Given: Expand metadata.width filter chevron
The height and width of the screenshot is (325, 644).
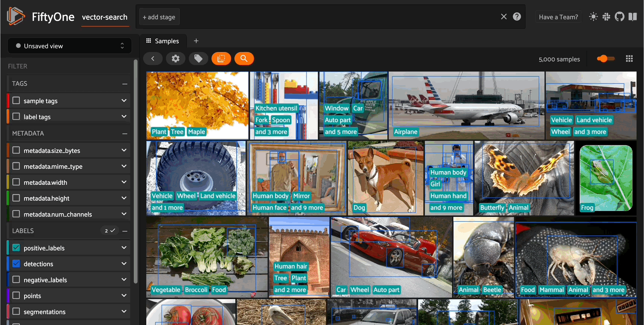Looking at the screenshot, I should pyautogui.click(x=124, y=182).
